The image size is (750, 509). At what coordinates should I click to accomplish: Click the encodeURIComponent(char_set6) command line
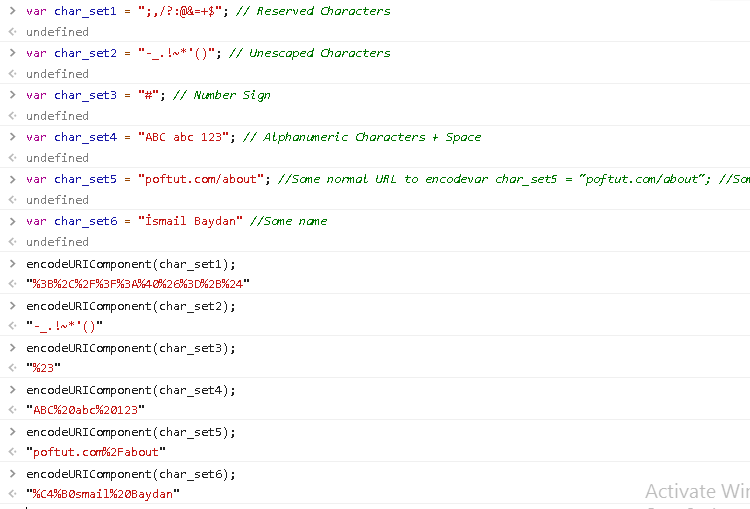click(x=131, y=475)
